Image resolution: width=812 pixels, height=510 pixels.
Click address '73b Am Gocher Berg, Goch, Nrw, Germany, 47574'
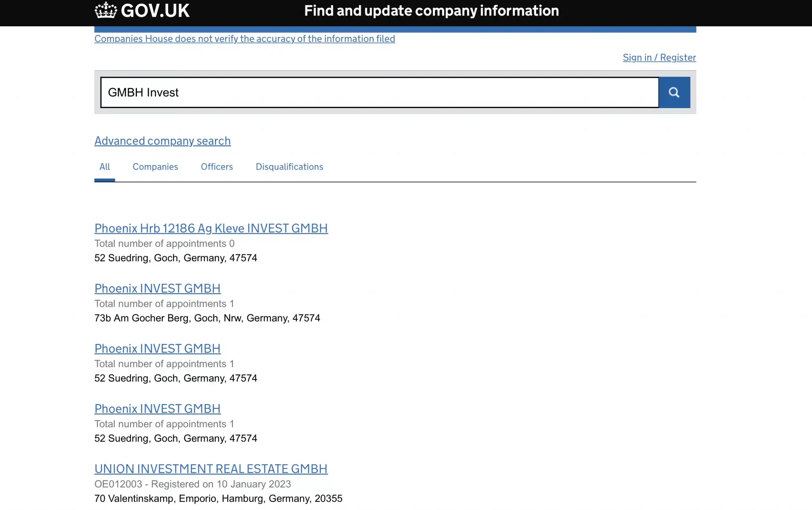click(207, 318)
